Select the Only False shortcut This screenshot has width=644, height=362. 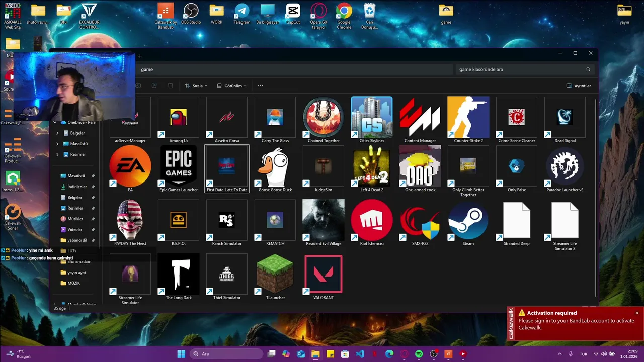(517, 166)
